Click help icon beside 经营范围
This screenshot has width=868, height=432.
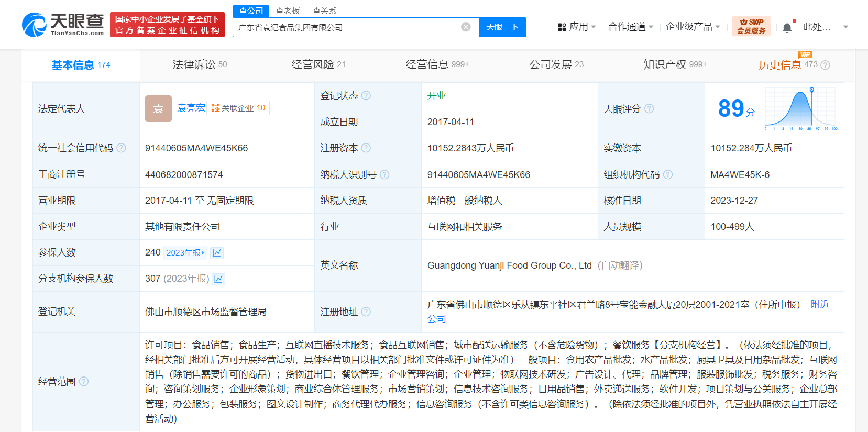(84, 381)
